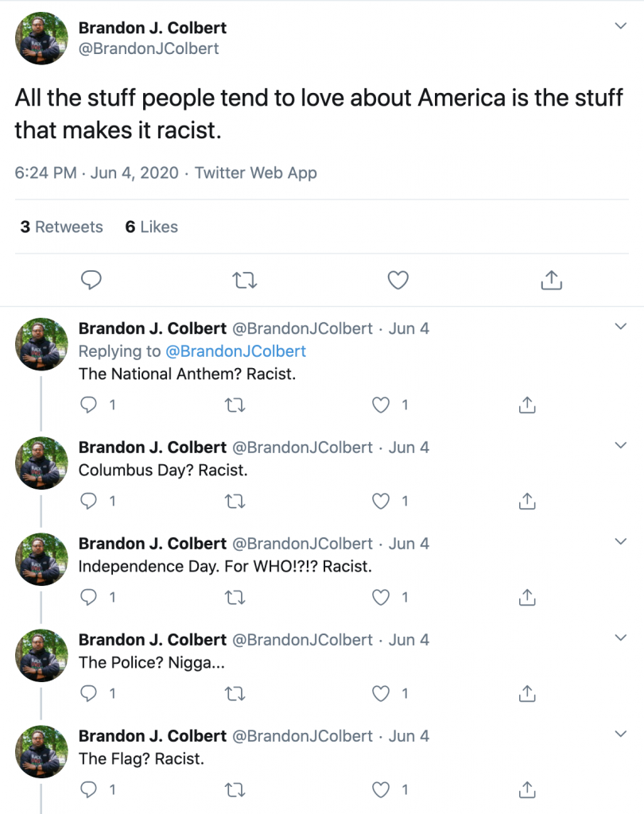This screenshot has height=814, width=644.
Task: Reply to the Police tweet
Action: click(x=90, y=693)
